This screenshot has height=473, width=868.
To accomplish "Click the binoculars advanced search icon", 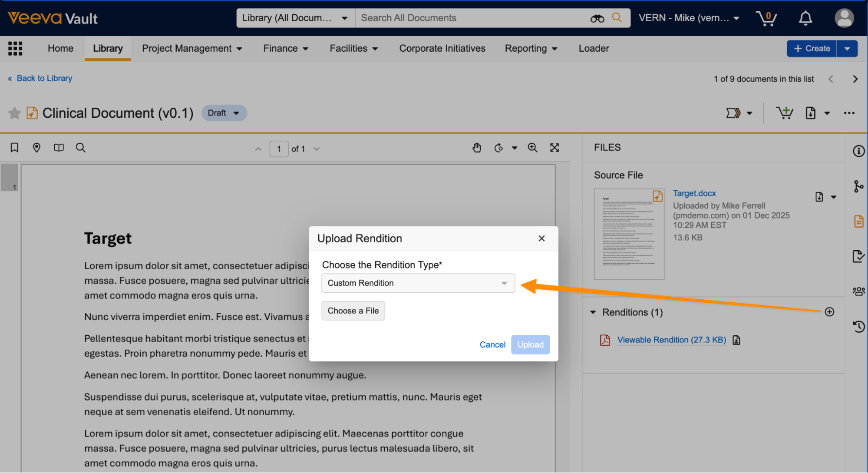I will click(597, 18).
